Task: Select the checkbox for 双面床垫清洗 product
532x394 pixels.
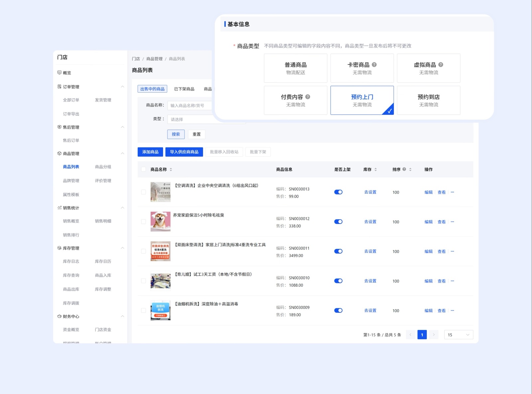Action: click(x=143, y=251)
